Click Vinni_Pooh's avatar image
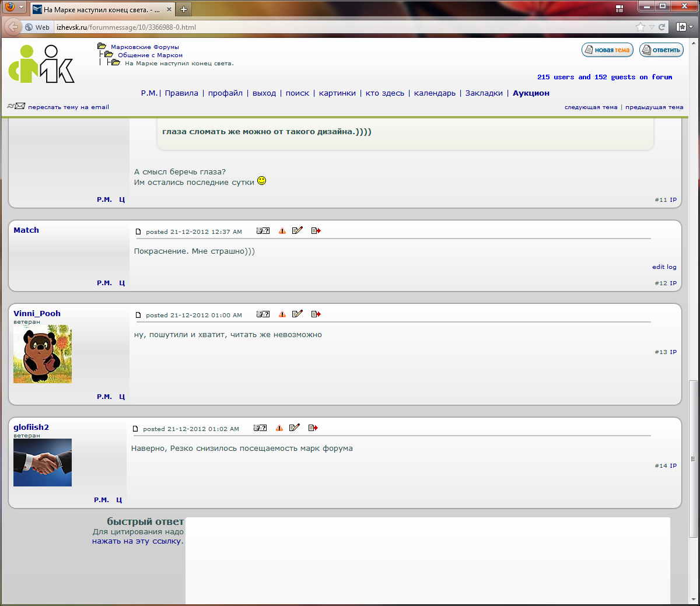This screenshot has height=606, width=700. [x=43, y=355]
